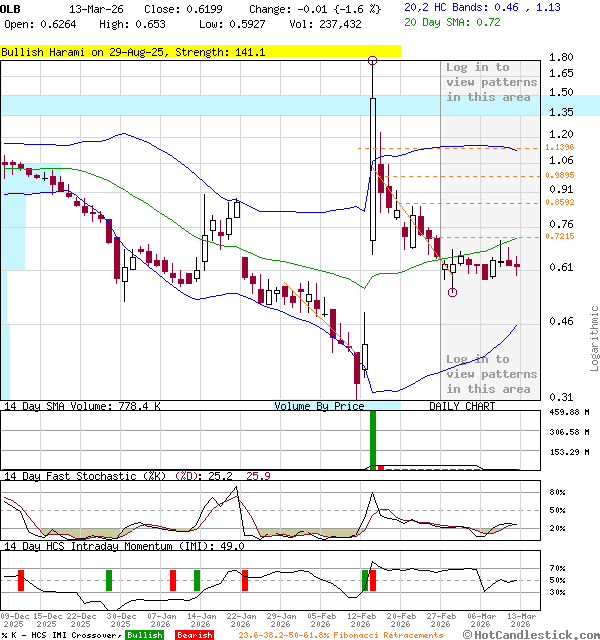Image resolution: width=600 pixels, height=640 pixels.
Task: Click the OLB ticker symbol
Action: [11, 7]
